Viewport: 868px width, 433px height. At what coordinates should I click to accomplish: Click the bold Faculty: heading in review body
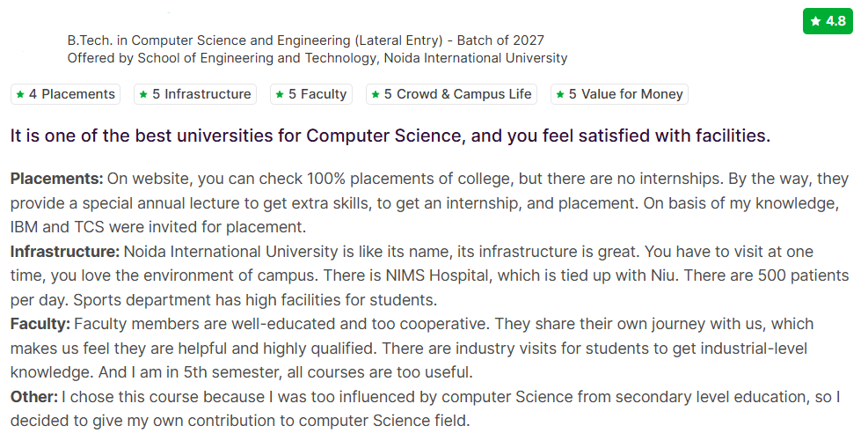pyautogui.click(x=40, y=324)
